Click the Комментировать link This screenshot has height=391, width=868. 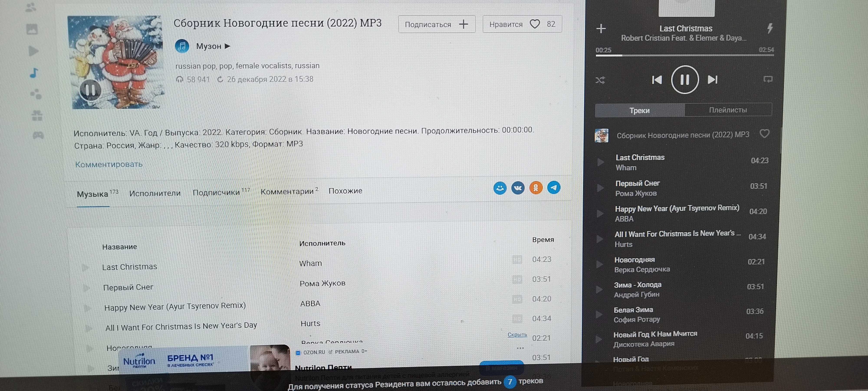[108, 164]
